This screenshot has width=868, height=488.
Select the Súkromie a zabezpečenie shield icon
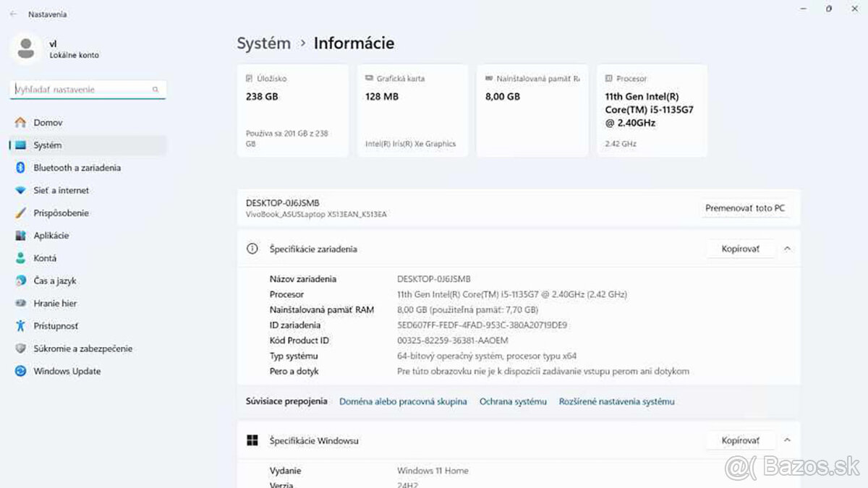click(x=22, y=348)
